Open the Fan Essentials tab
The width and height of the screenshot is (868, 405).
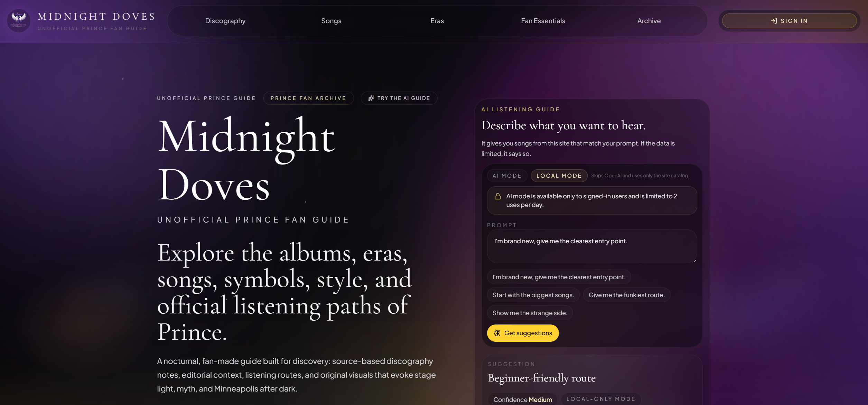542,20
